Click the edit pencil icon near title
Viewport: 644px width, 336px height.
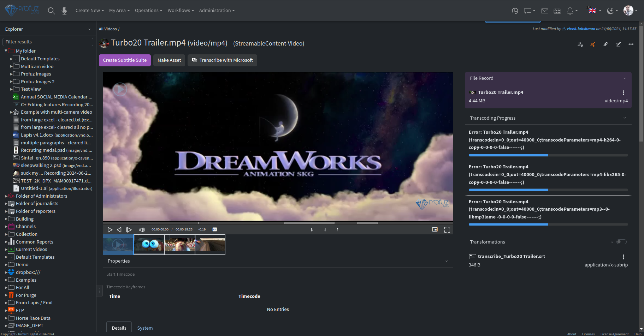(x=618, y=44)
